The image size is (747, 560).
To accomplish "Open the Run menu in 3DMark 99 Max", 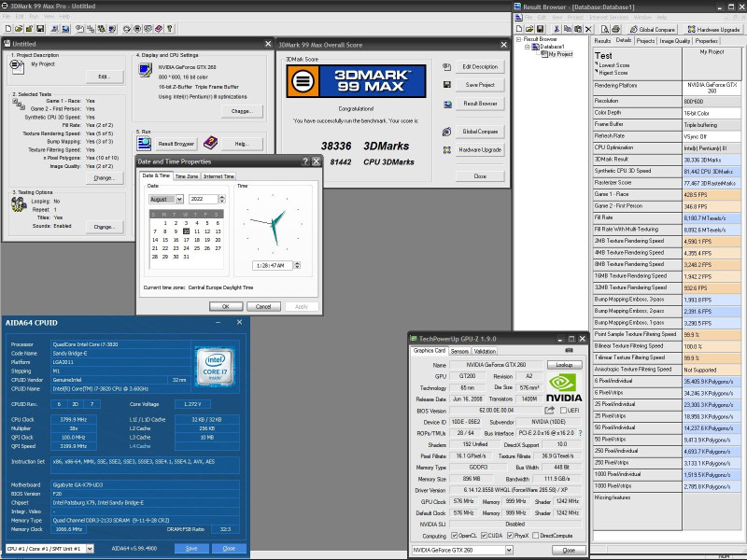I will tap(34, 16).
